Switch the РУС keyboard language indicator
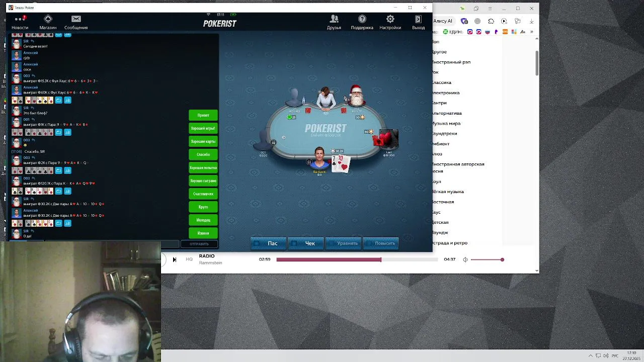This screenshot has height=362, width=644. pyautogui.click(x=615, y=356)
